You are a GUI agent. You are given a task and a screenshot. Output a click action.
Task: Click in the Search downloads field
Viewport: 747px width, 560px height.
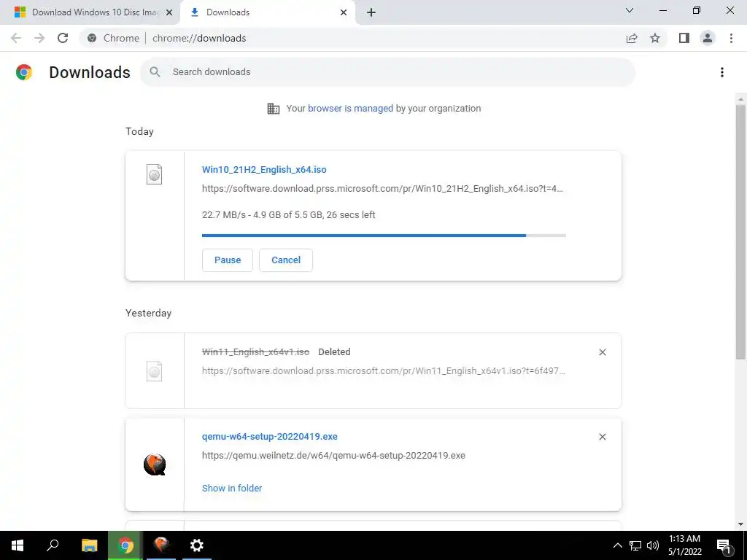(x=388, y=72)
